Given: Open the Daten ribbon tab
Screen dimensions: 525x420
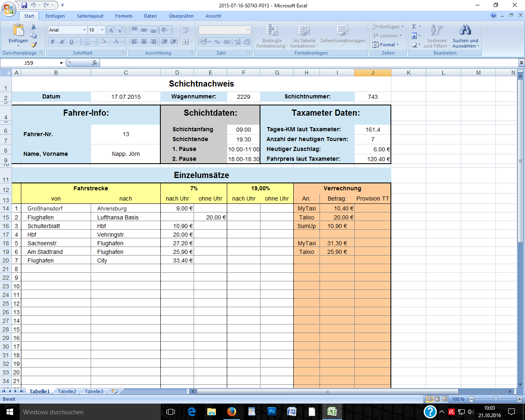Looking at the screenshot, I should point(150,16).
